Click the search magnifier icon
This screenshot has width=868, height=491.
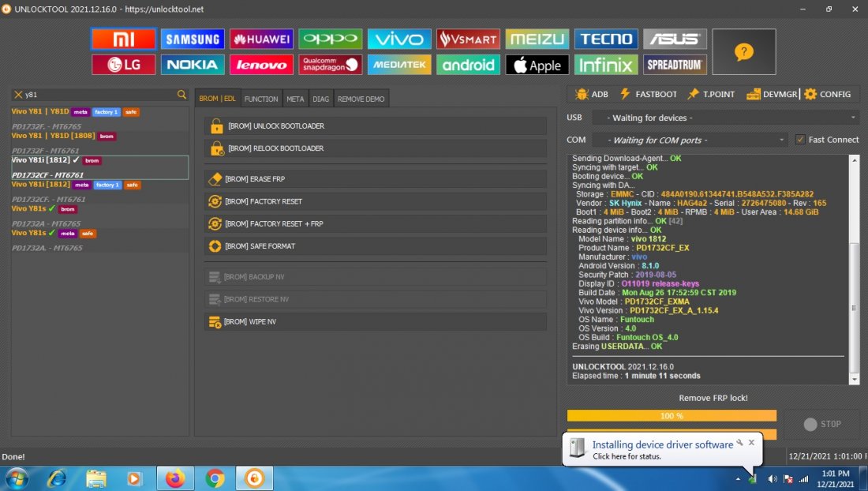(x=181, y=95)
